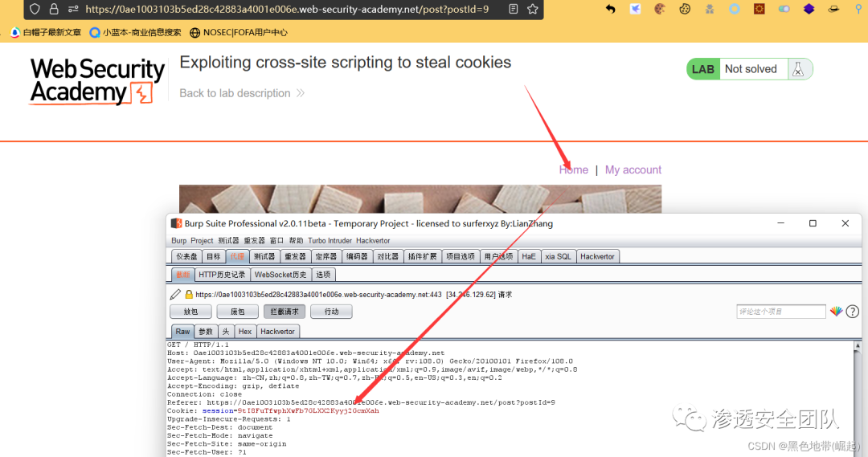
Task: Click the orange square extension icon
Action: (759, 9)
